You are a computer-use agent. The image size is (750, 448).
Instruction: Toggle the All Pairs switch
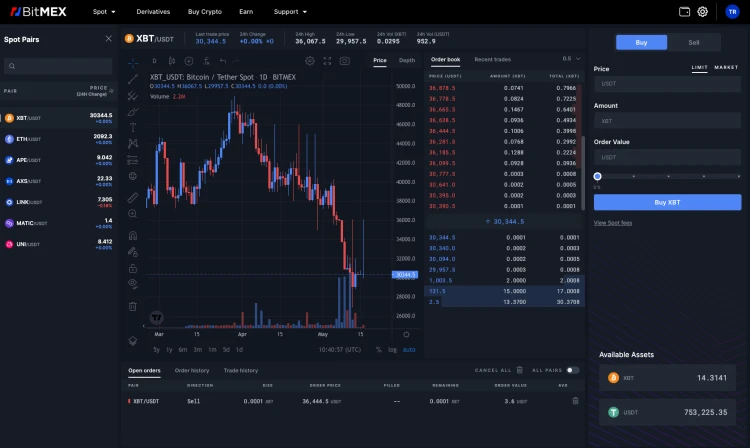[x=573, y=370]
